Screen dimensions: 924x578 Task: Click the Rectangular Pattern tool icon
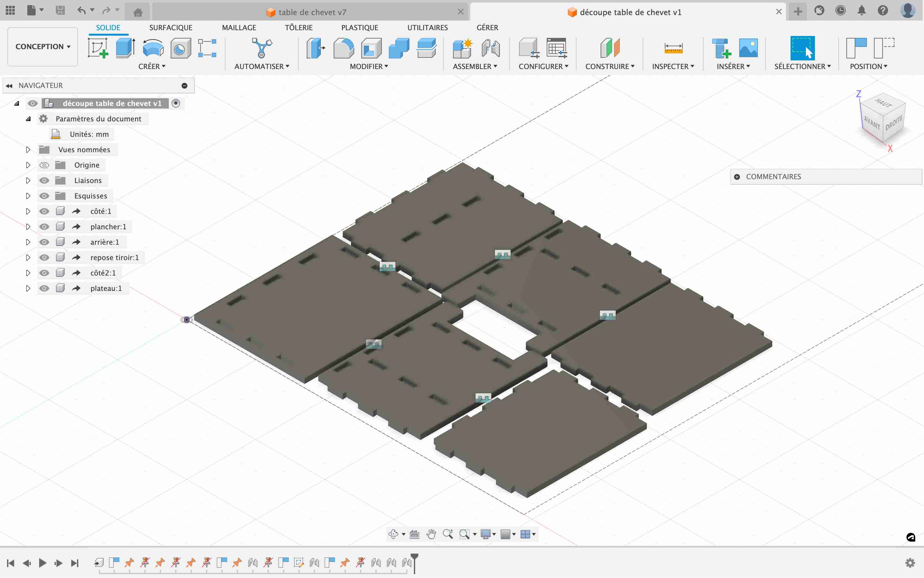pyautogui.click(x=207, y=48)
